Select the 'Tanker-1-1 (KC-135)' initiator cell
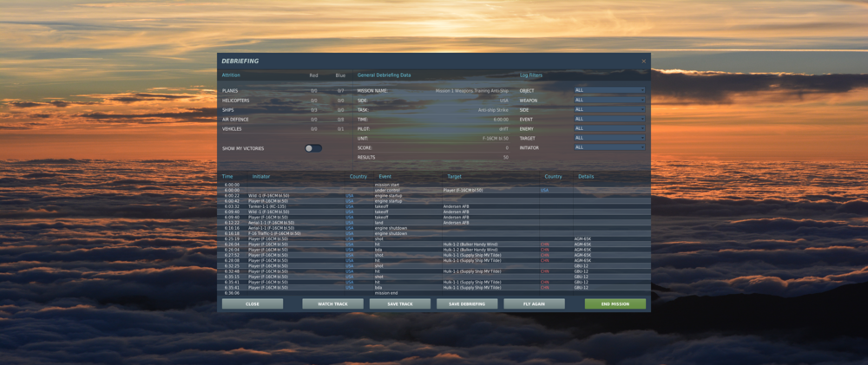868x365 pixels. [x=266, y=206]
